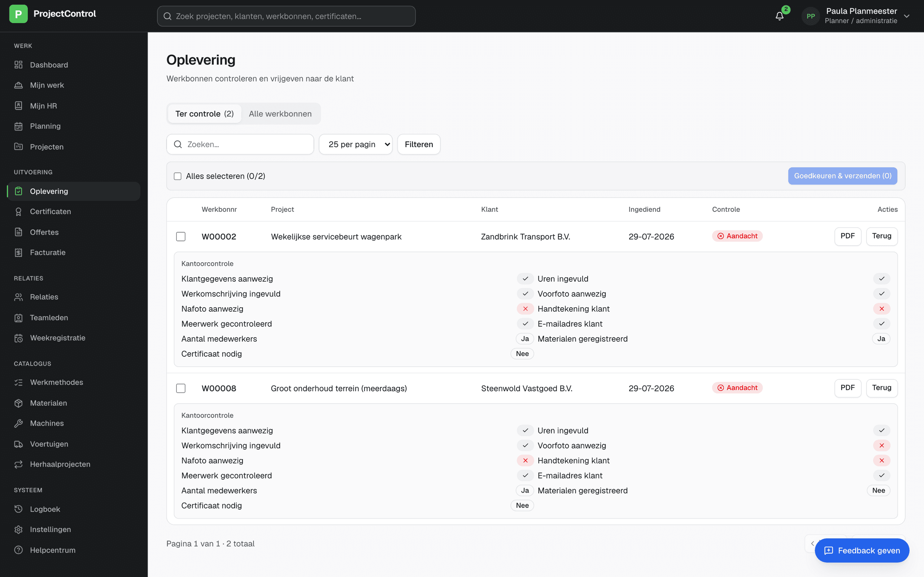Screen dimensions: 924x577
Task: Select werkbon W00002 checkbox
Action: [180, 237]
